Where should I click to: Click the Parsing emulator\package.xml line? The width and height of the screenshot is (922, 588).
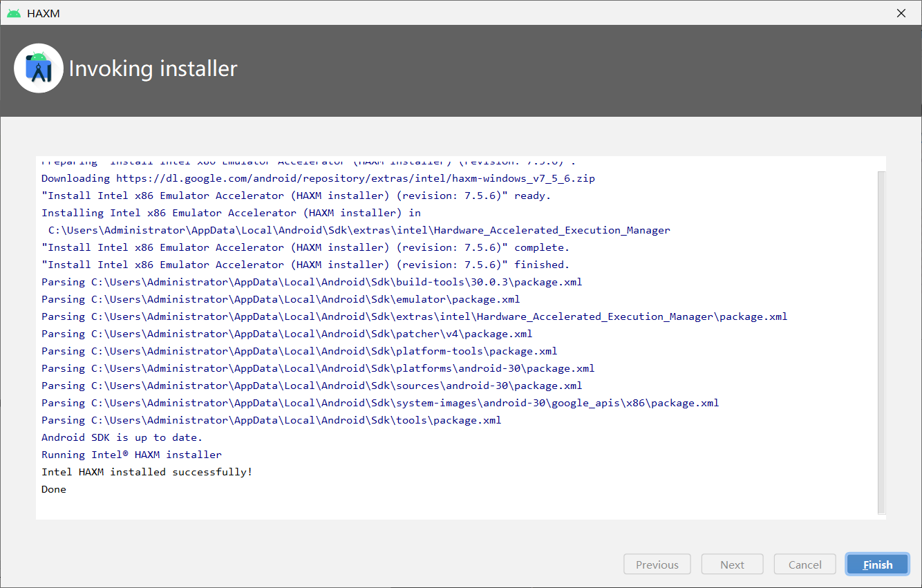281,299
